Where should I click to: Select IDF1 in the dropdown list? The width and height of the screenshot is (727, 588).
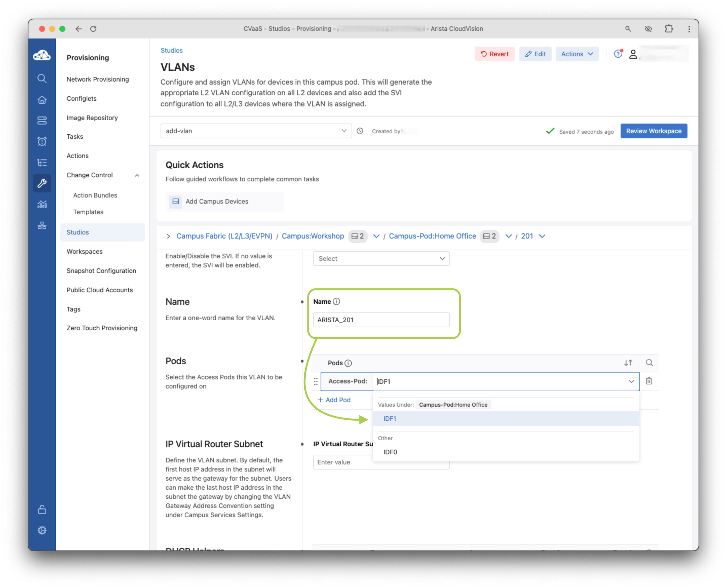pos(390,419)
